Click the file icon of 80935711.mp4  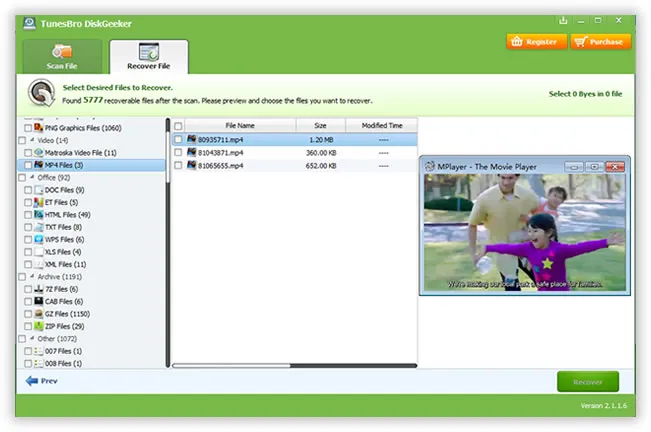click(191, 140)
